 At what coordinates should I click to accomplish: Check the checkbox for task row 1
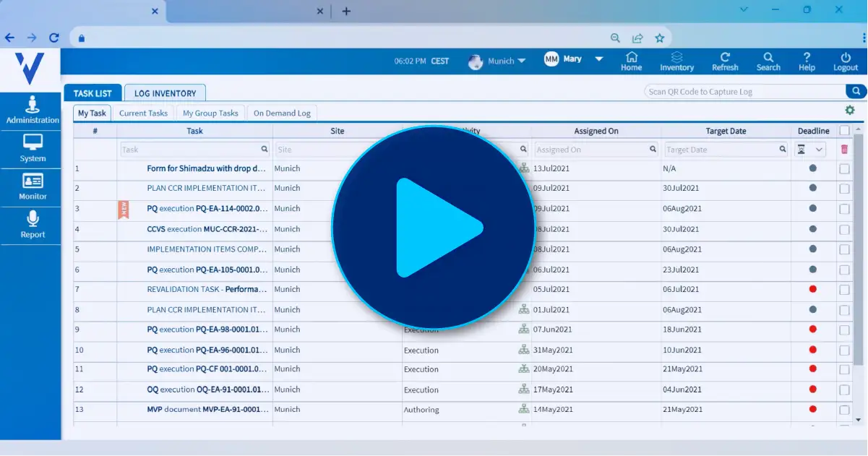pyautogui.click(x=843, y=168)
